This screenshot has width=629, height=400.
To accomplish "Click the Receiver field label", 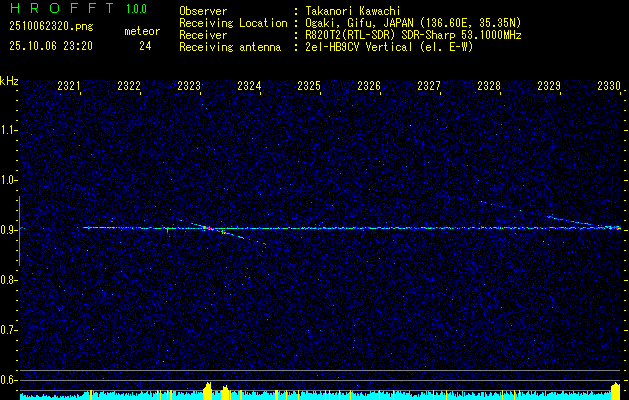I will 203,35.
